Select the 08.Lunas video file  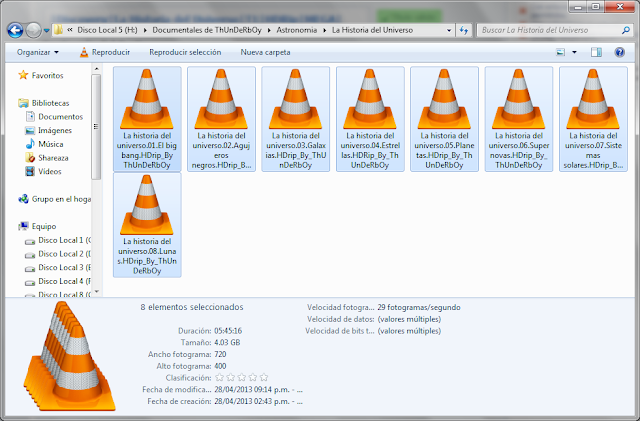(147, 225)
